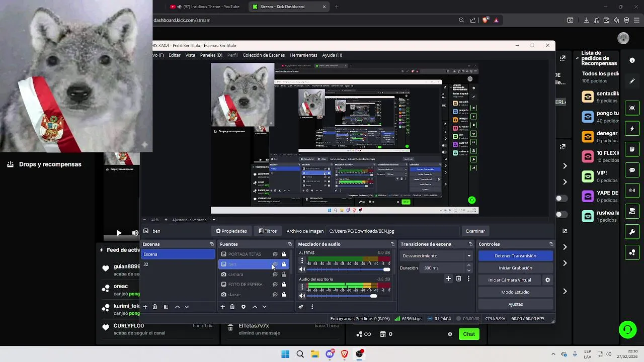
Task: Move scene up in Escenas list
Action: tap(177, 307)
